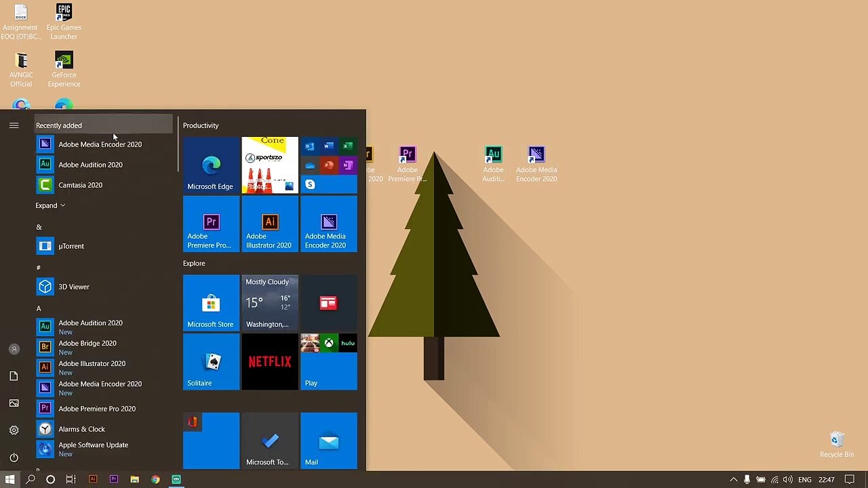Image resolution: width=868 pixels, height=488 pixels.
Task: Open Task View on the taskbar
Action: (71, 479)
